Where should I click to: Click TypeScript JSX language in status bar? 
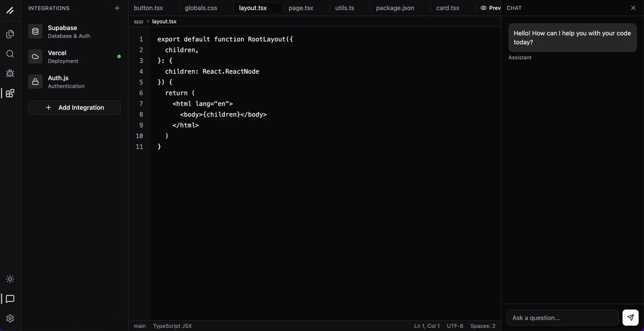click(172, 326)
